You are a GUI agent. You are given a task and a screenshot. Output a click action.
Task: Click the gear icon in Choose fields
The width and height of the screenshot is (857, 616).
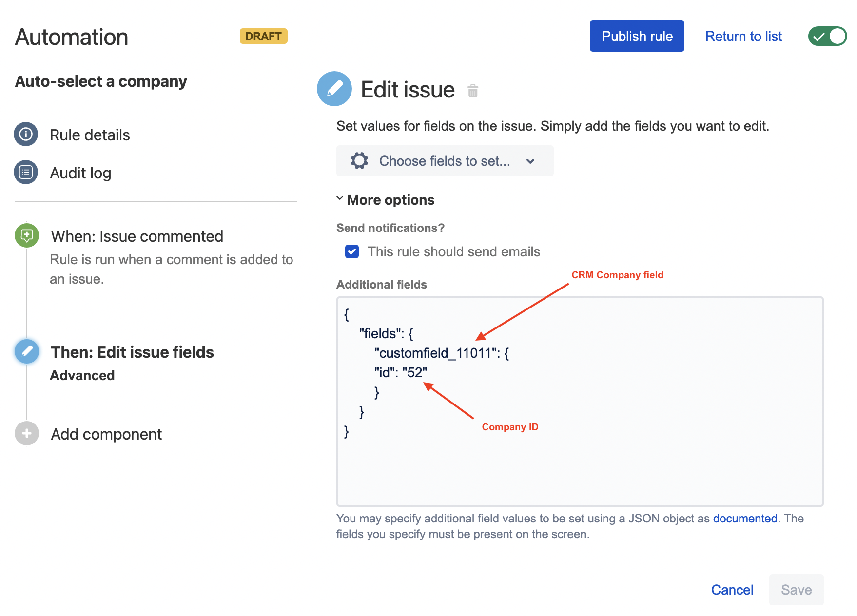coord(359,161)
